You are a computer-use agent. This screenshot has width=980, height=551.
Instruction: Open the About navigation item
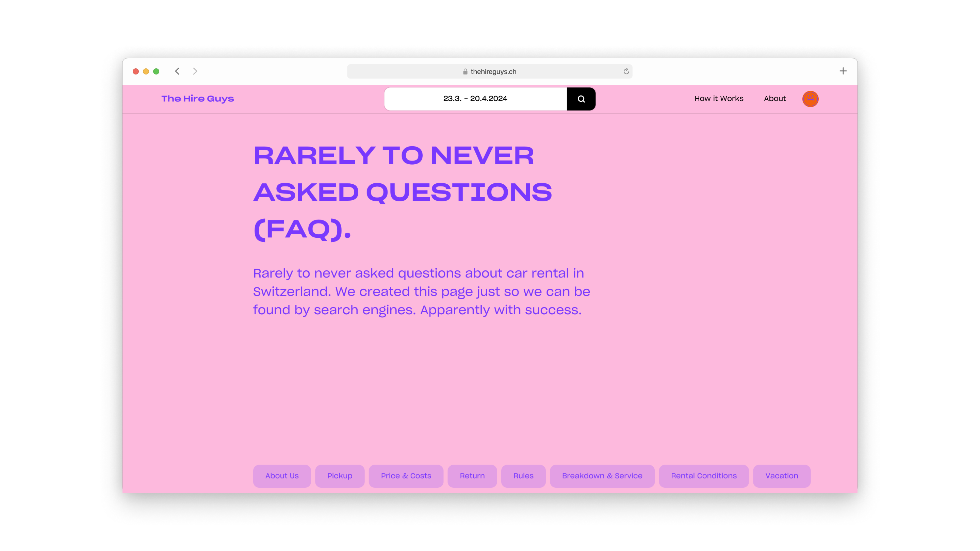774,99
